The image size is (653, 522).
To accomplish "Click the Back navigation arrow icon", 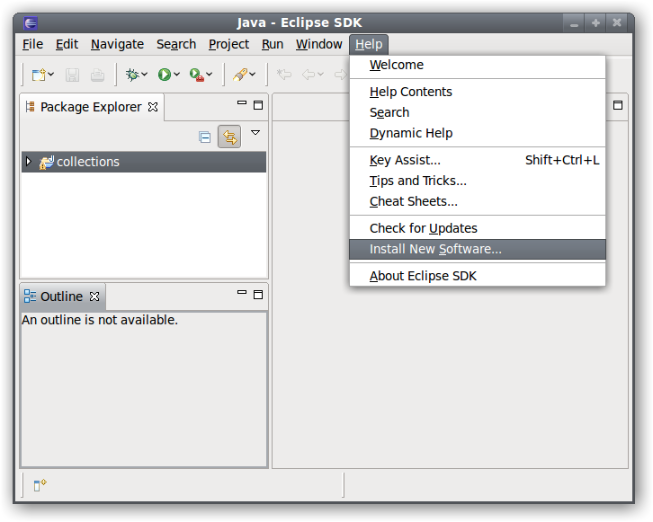I will point(309,75).
